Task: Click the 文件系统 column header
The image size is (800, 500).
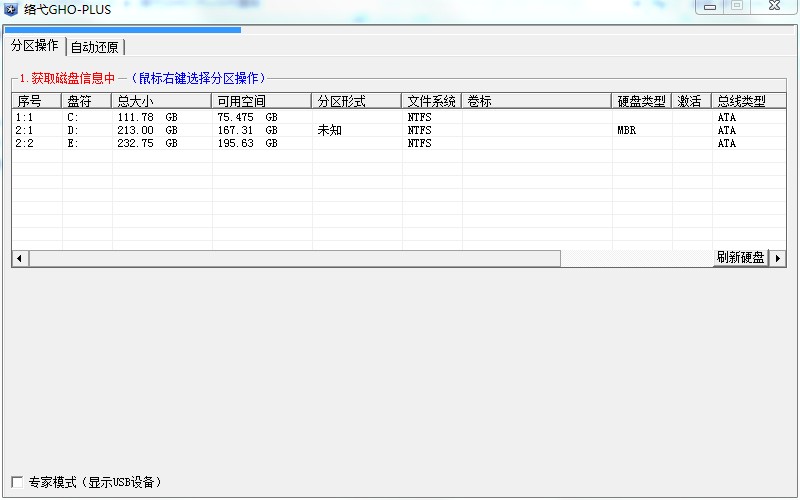Action: (x=431, y=101)
